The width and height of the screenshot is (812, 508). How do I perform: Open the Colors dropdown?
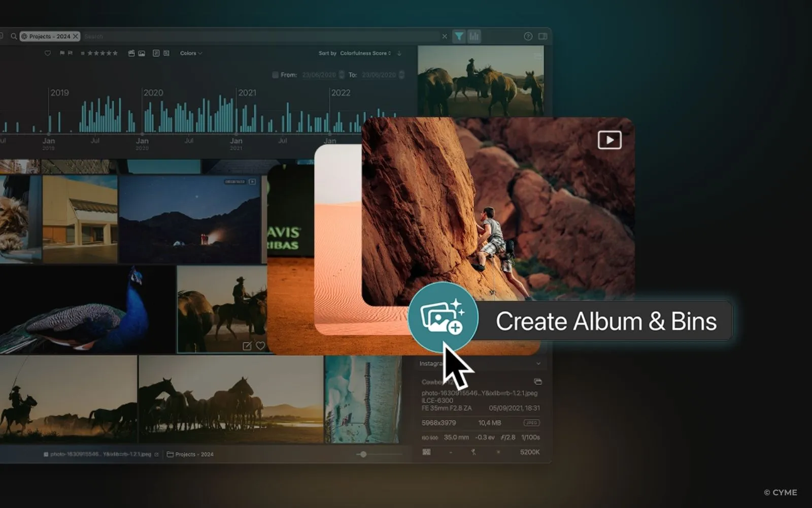pyautogui.click(x=191, y=53)
